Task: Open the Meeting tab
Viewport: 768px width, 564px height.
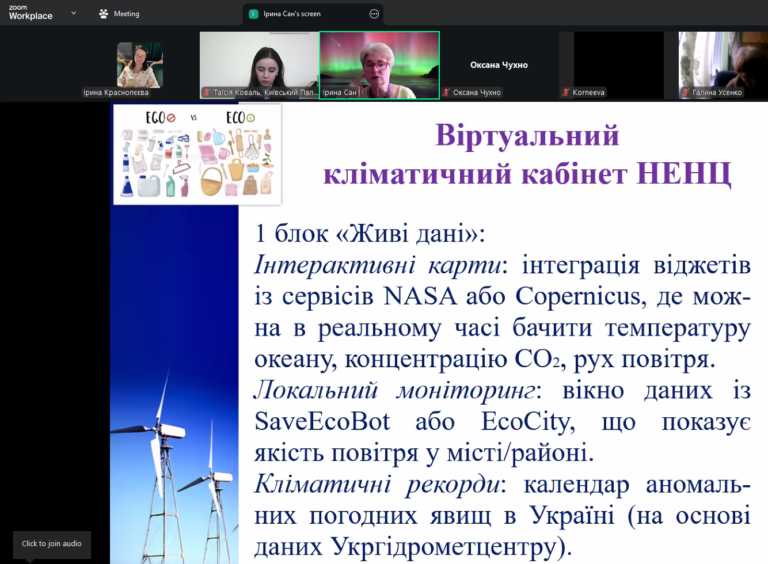Action: pyautogui.click(x=119, y=14)
